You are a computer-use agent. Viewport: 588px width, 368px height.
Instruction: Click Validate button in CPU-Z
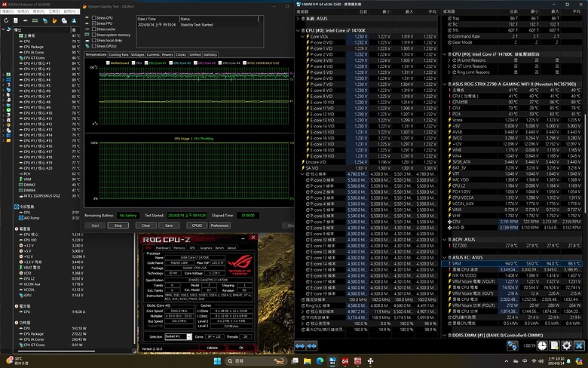pos(213,348)
